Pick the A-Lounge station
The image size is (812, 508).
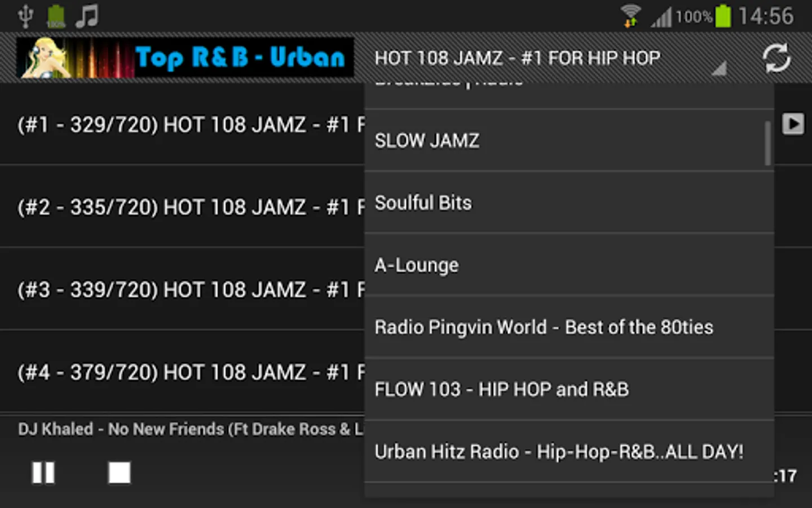[x=569, y=265]
